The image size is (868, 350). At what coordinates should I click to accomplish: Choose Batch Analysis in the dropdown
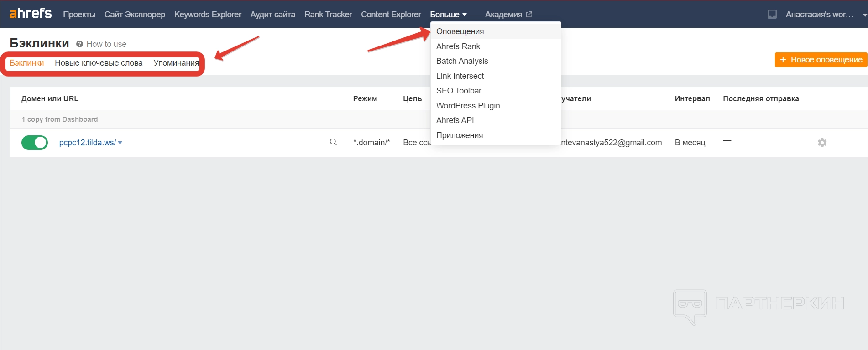pyautogui.click(x=462, y=61)
